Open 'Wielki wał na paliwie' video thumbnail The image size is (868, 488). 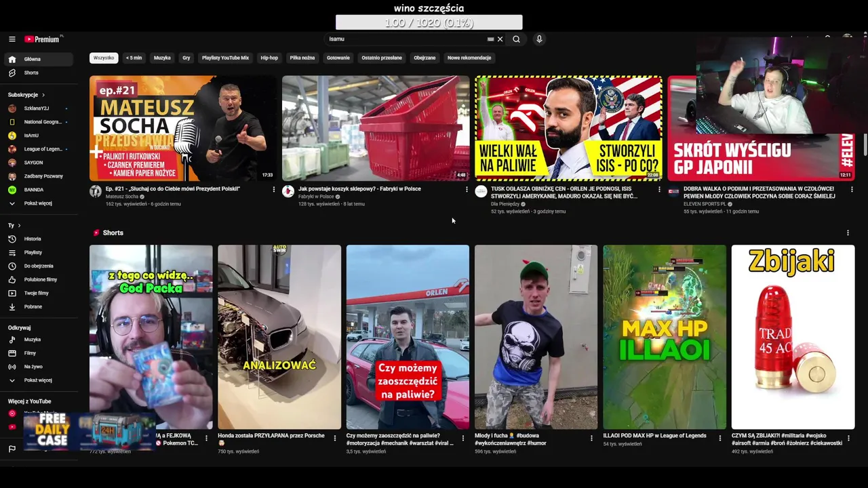coord(568,128)
